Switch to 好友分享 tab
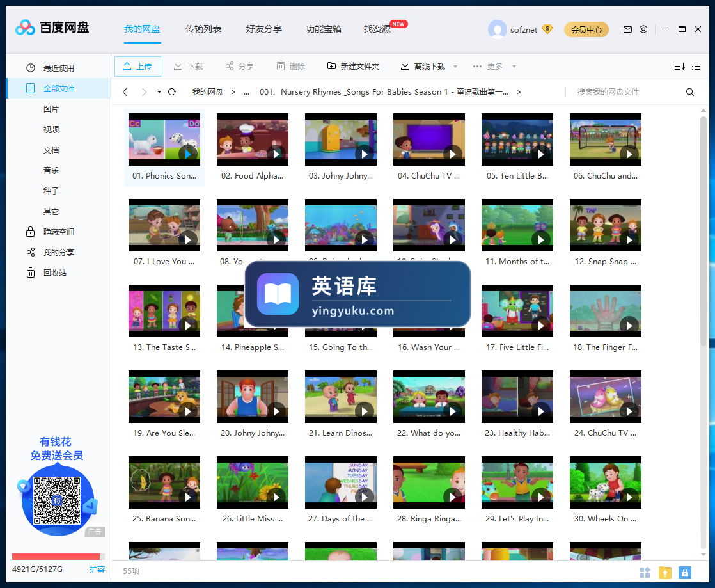Screen dimensions: 715x588 pos(264,29)
